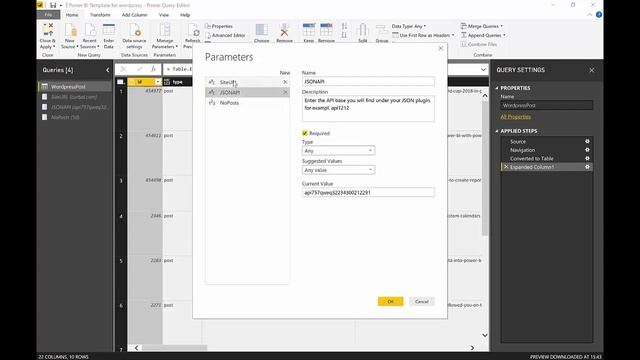This screenshot has width=640, height=360.
Task: Click the parameter Name field
Action: pos(368,82)
